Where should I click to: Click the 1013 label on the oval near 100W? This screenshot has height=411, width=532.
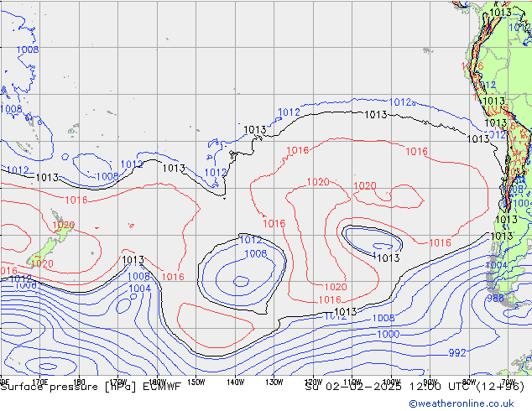point(389,258)
